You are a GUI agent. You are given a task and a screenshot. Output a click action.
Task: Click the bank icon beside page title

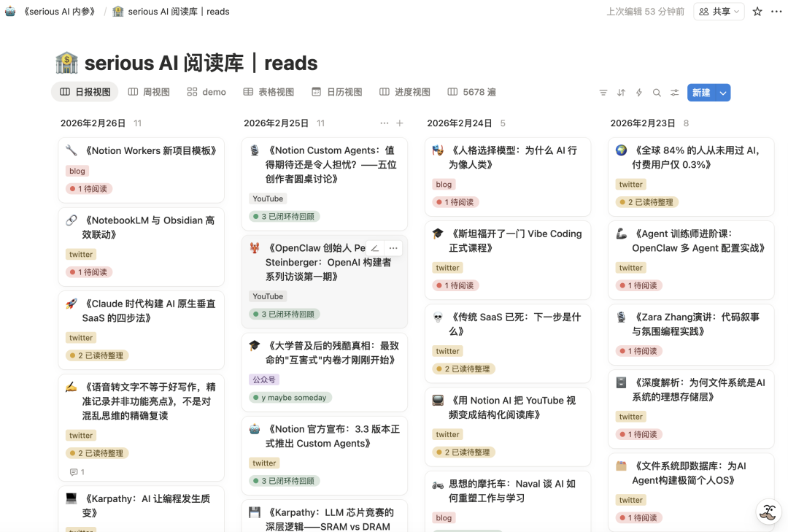click(67, 63)
